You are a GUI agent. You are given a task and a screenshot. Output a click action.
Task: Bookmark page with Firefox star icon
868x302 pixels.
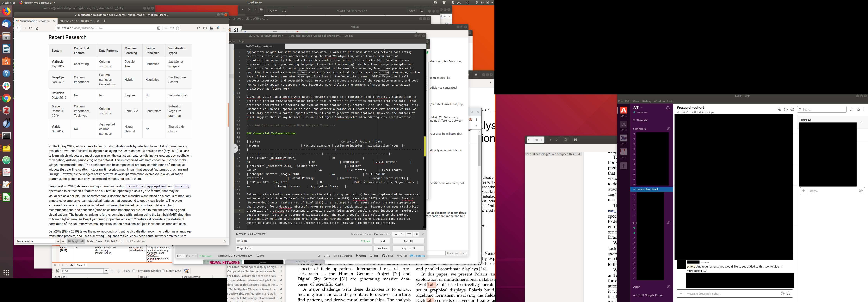click(178, 28)
